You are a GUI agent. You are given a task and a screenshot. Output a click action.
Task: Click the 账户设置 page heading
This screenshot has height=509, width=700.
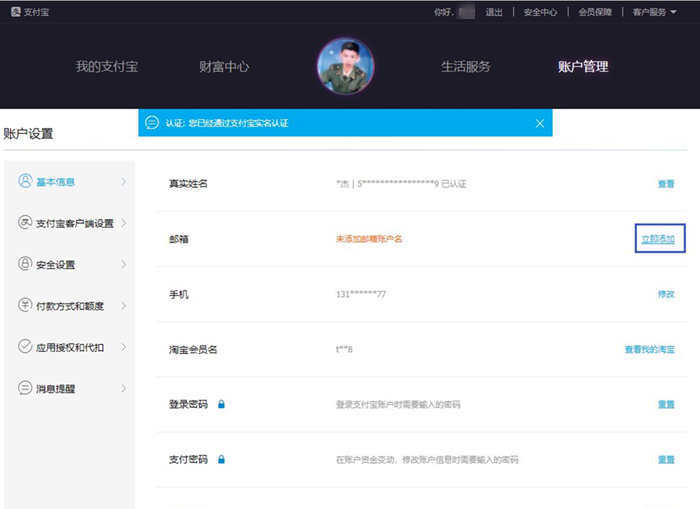click(x=28, y=134)
